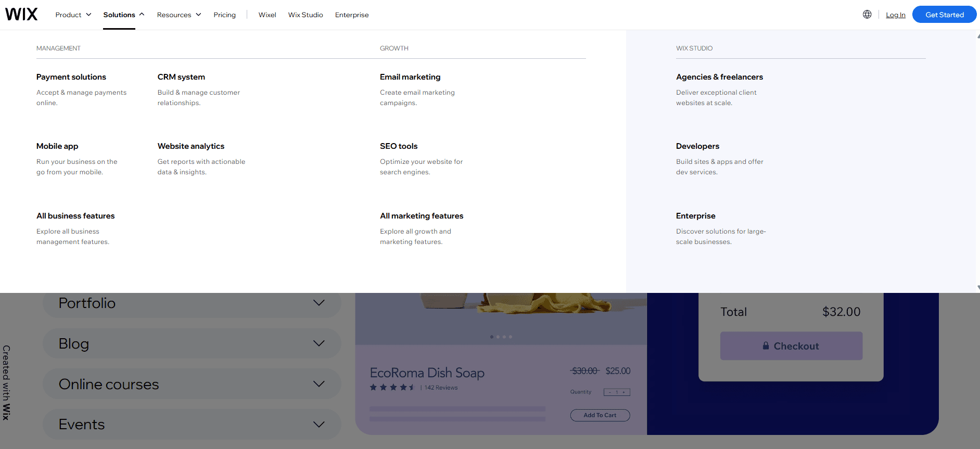Click the $32.00 total amount
The height and width of the screenshot is (449, 980).
(x=841, y=312)
